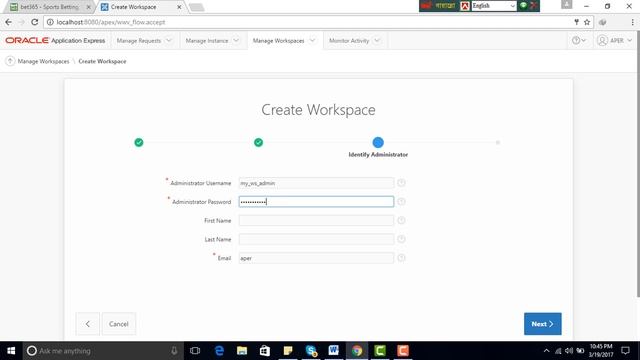Click the Next button
This screenshot has height=360, width=640.
[x=542, y=324]
